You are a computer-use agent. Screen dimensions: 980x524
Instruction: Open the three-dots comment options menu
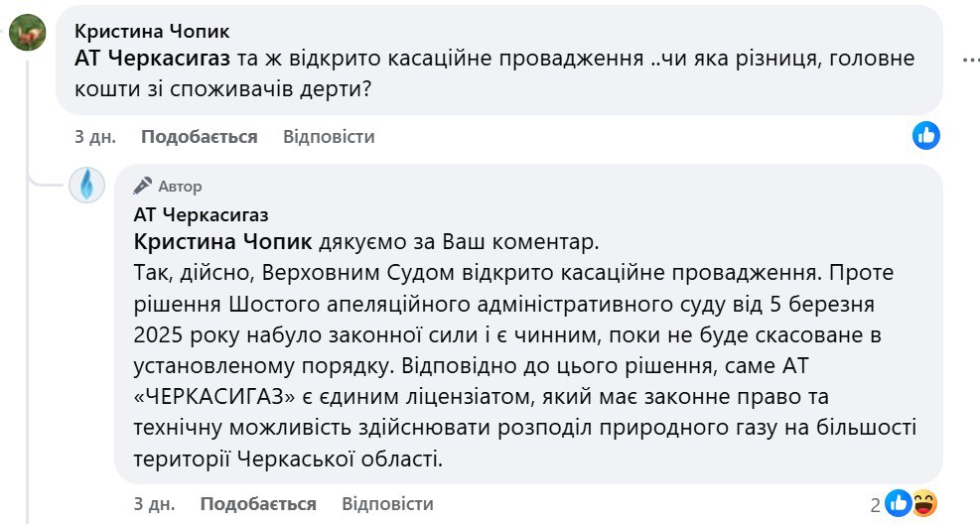pos(971,60)
